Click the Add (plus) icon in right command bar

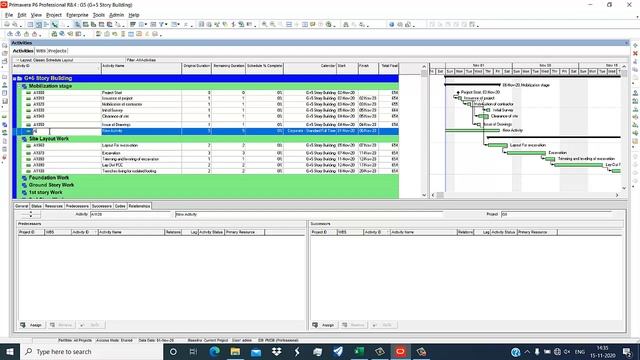click(635, 45)
